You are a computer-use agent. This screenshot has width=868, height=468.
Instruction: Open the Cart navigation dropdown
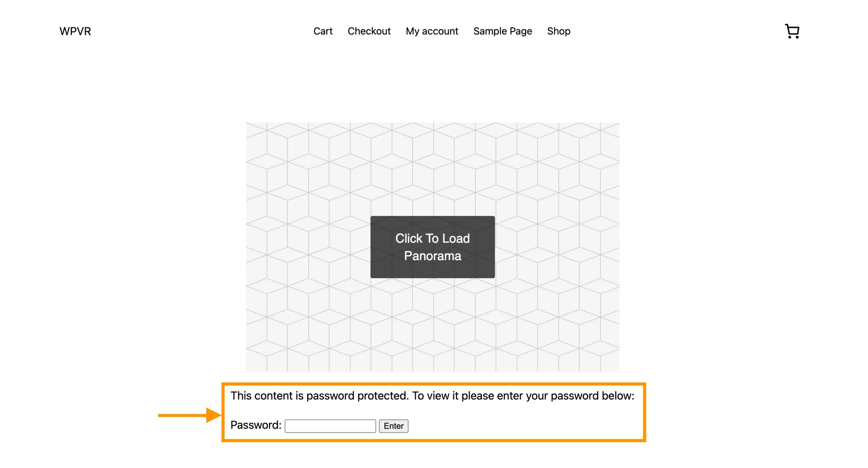point(322,31)
